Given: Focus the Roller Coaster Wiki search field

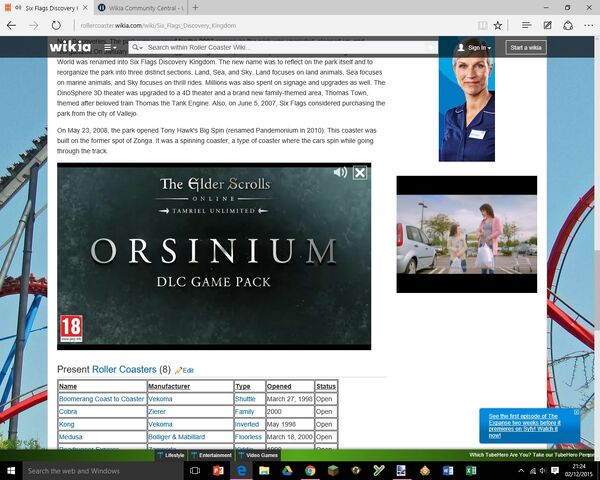Looking at the screenshot, I should [x=283, y=47].
